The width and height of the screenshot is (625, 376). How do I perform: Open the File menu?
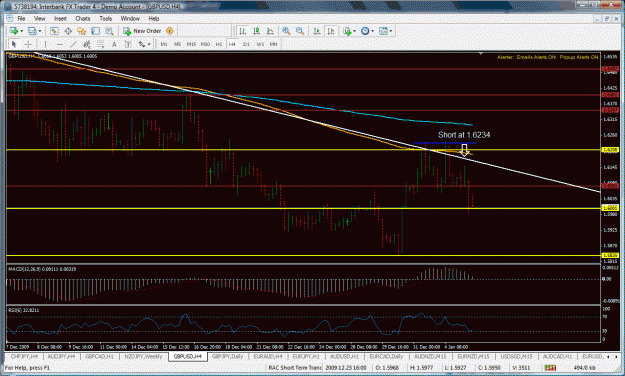click(x=21, y=18)
